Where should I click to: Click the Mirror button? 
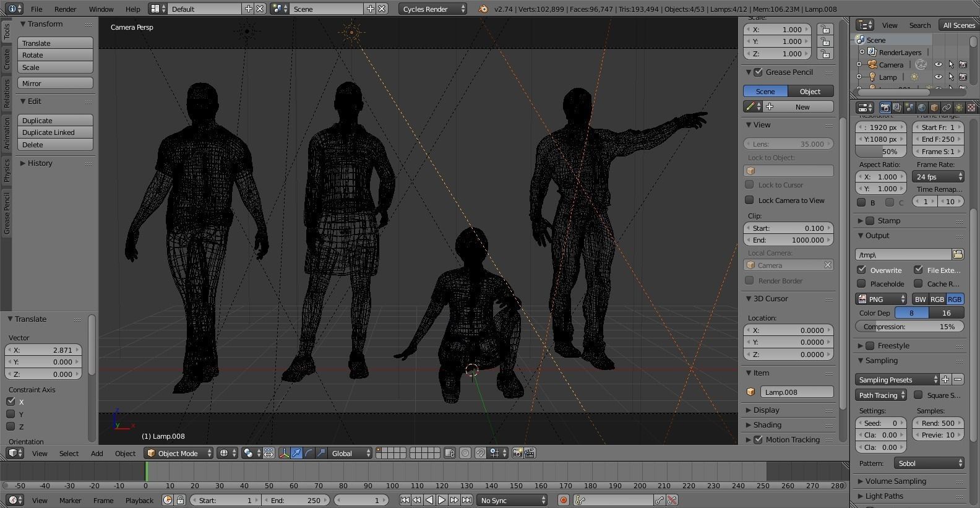tap(56, 83)
